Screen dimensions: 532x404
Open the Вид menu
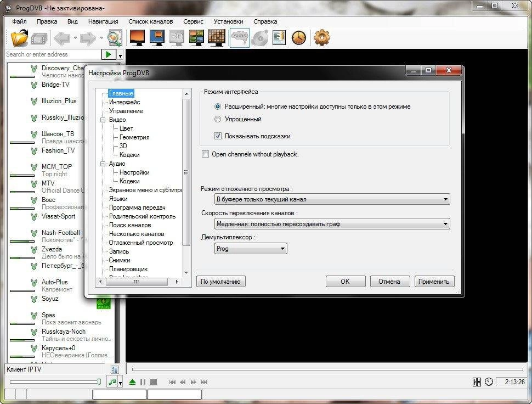(72, 21)
